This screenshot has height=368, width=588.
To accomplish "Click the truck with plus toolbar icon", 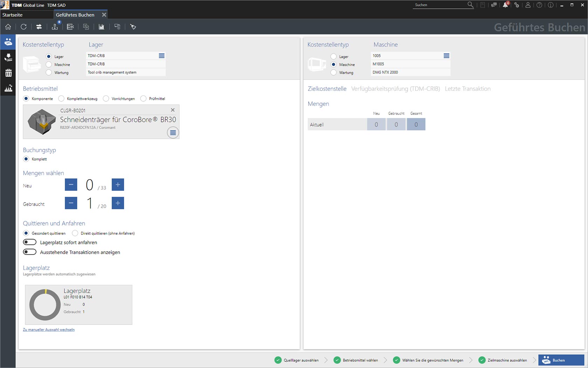I will (117, 27).
